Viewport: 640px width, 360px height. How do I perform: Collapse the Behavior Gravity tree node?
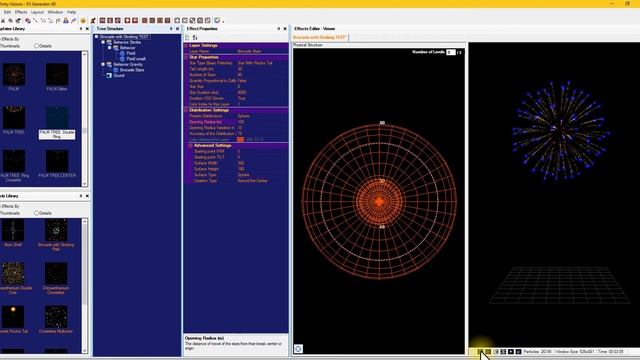(103, 64)
